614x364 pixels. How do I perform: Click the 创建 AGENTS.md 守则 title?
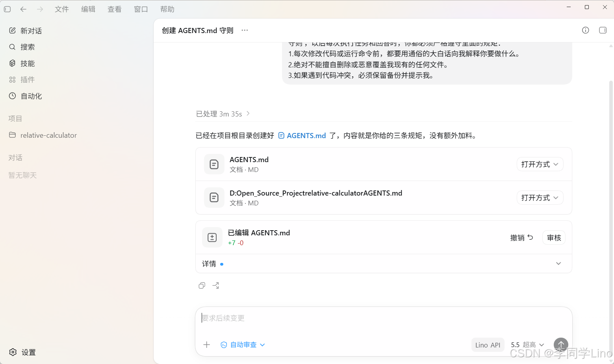197,30
